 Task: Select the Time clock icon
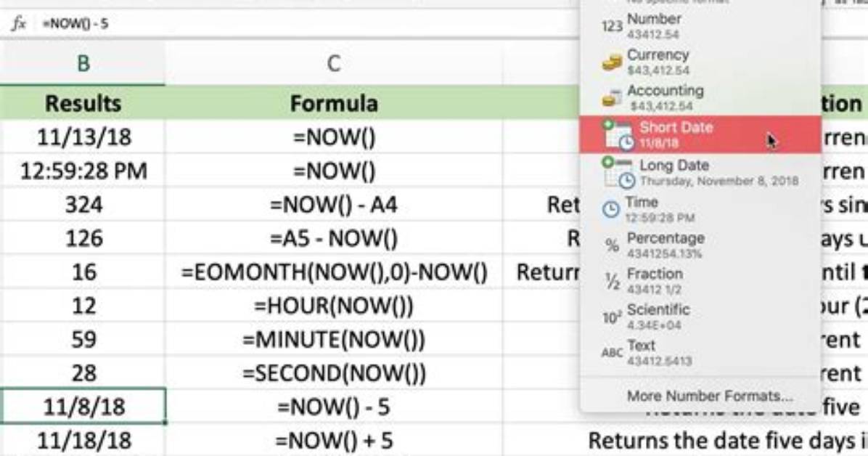click(610, 209)
